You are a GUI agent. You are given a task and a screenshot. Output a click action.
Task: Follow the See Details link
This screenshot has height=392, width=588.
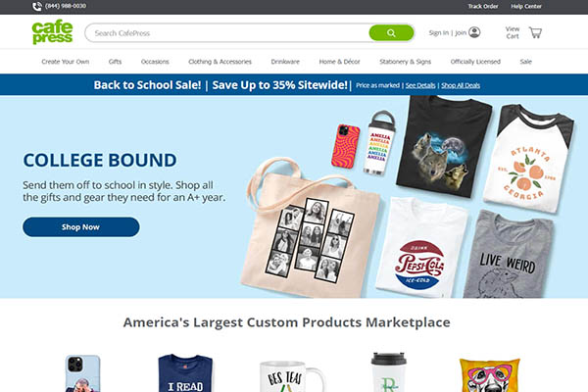(x=420, y=85)
